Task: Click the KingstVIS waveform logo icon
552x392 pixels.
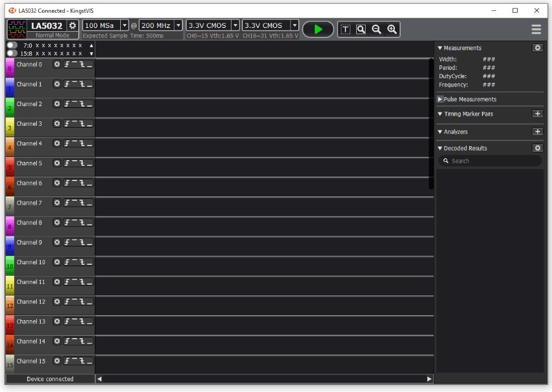Action: [17, 29]
